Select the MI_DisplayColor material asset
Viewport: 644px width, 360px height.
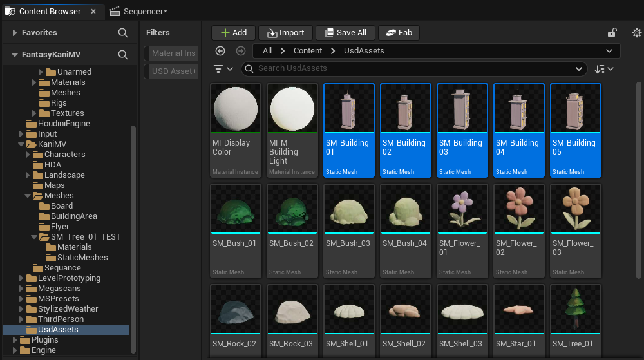[x=236, y=131]
